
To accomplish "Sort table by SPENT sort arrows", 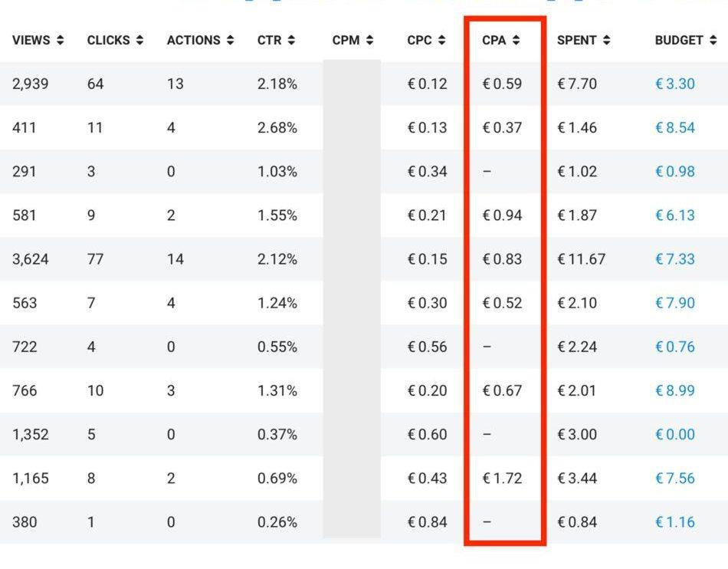I will (x=607, y=41).
